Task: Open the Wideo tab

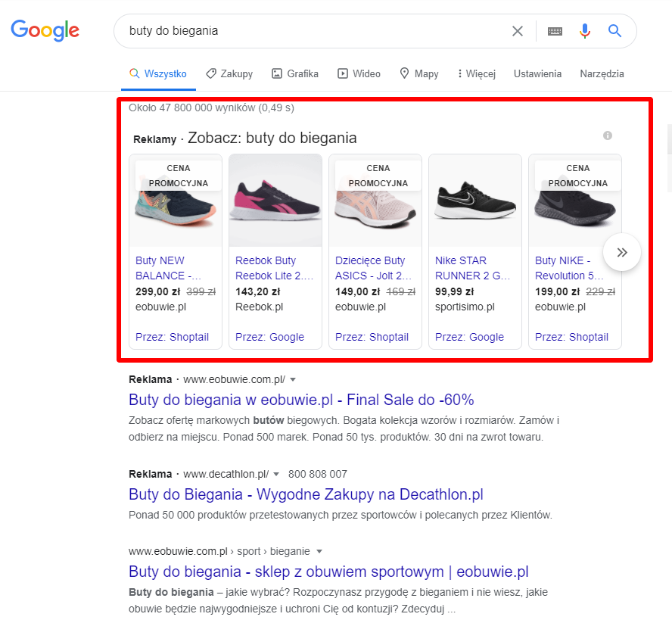Action: [359, 73]
